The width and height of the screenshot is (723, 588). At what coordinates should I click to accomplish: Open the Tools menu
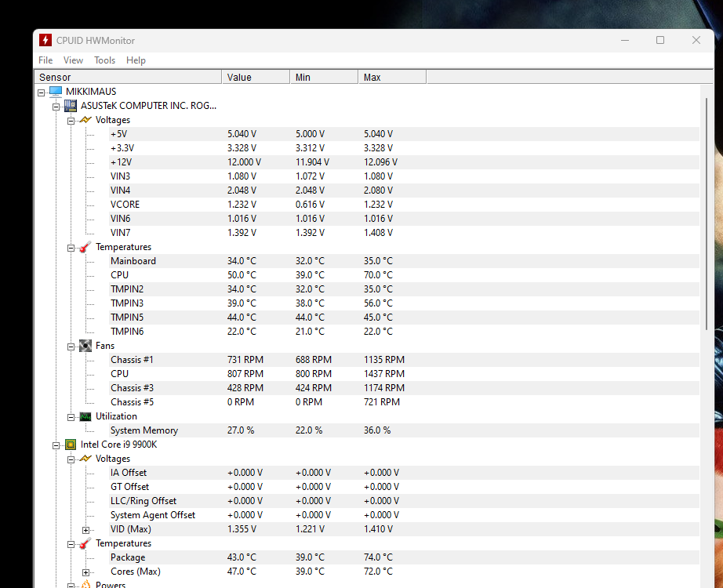coord(104,60)
